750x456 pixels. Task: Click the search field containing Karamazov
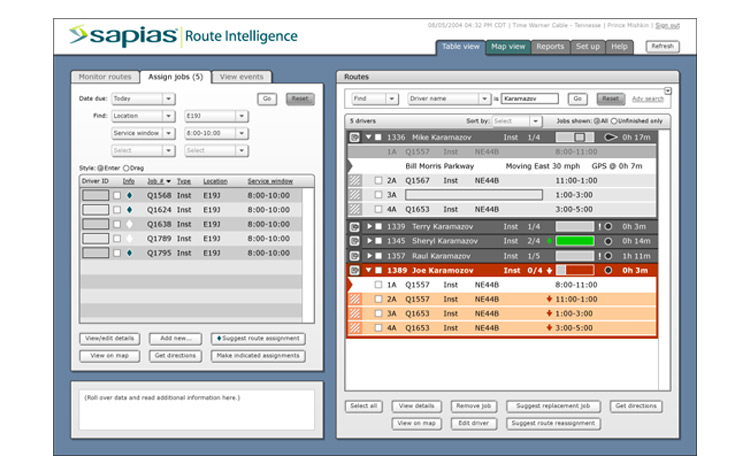coord(530,99)
